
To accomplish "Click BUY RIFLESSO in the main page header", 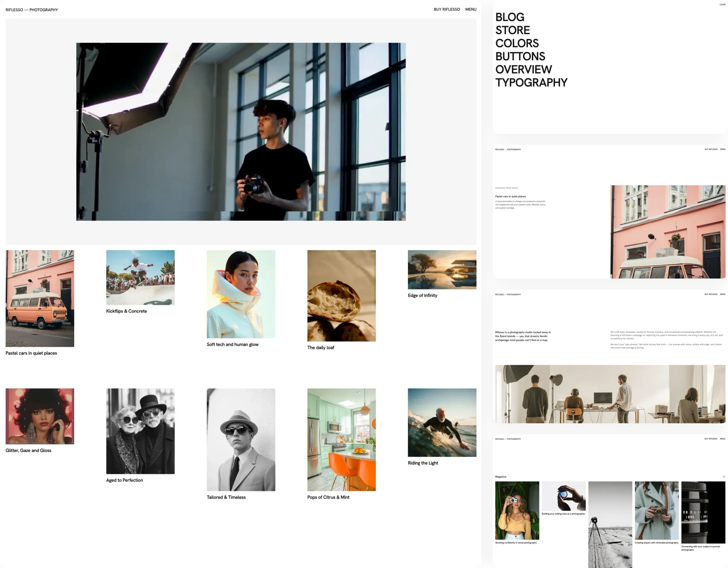I will click(x=447, y=9).
